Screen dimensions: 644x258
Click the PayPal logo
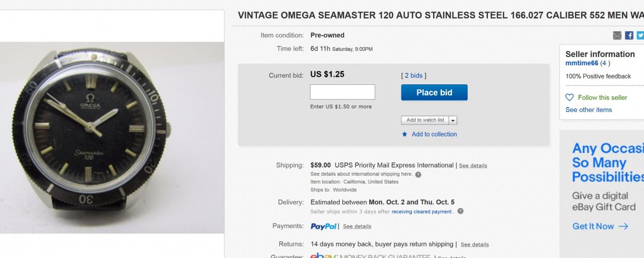pos(323,226)
